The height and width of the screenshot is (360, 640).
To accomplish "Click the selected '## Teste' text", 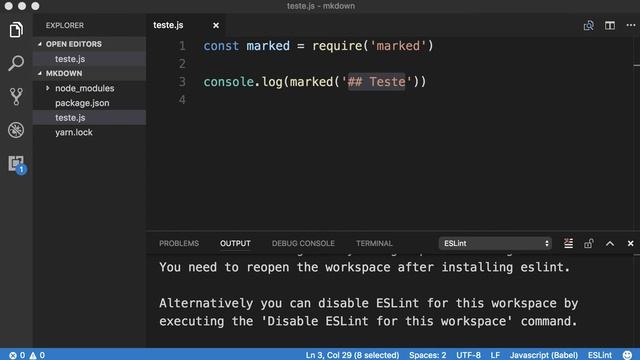I will [x=376, y=82].
